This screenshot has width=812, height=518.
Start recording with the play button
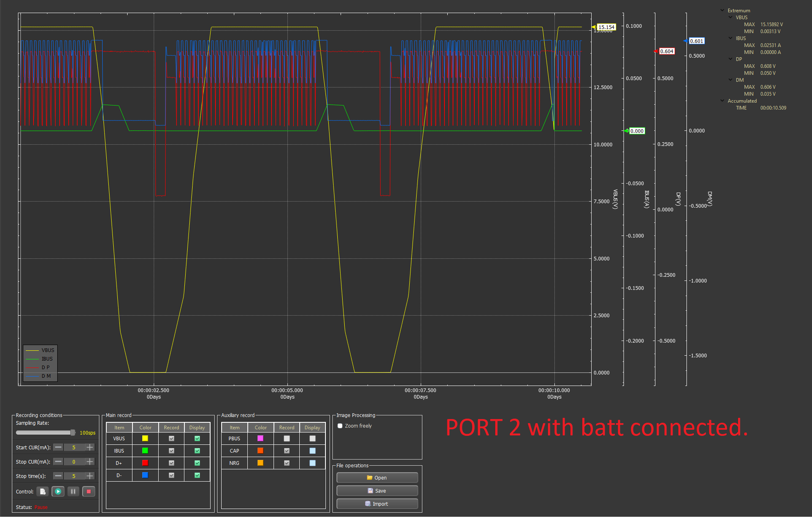point(58,491)
